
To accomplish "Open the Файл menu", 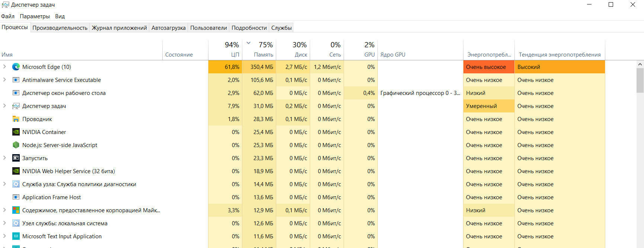I will coord(8,16).
